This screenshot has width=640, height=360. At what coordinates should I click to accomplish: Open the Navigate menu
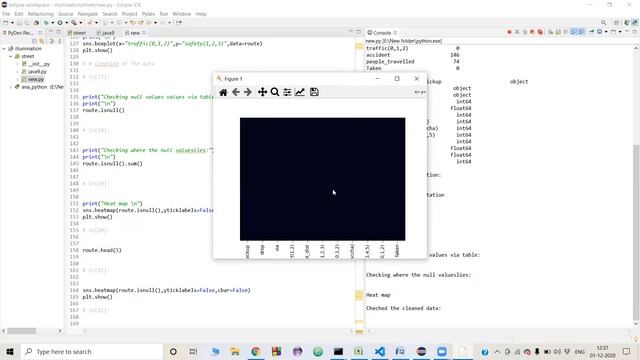point(88,14)
